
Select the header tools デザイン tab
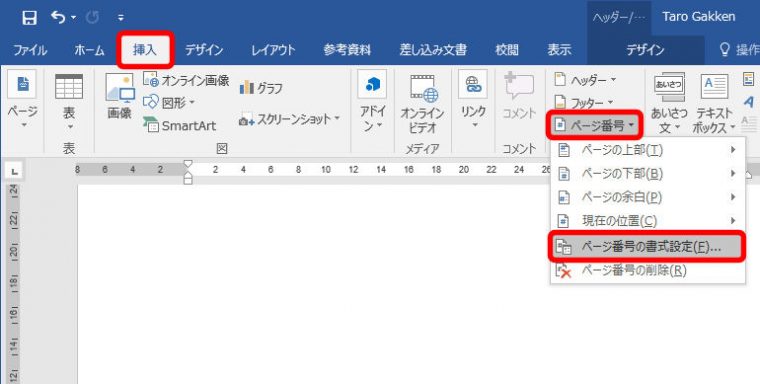(x=645, y=49)
